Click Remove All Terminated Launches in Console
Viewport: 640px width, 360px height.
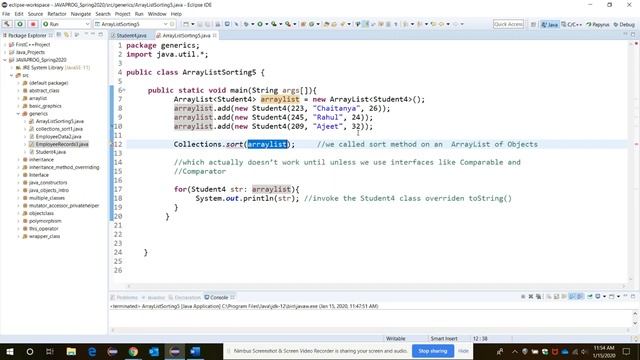pos(539,297)
